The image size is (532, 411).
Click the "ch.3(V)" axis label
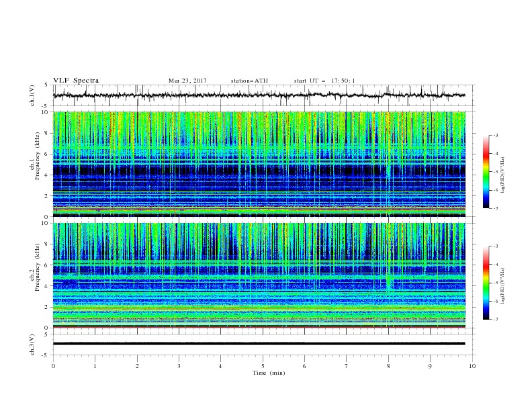[32, 345]
